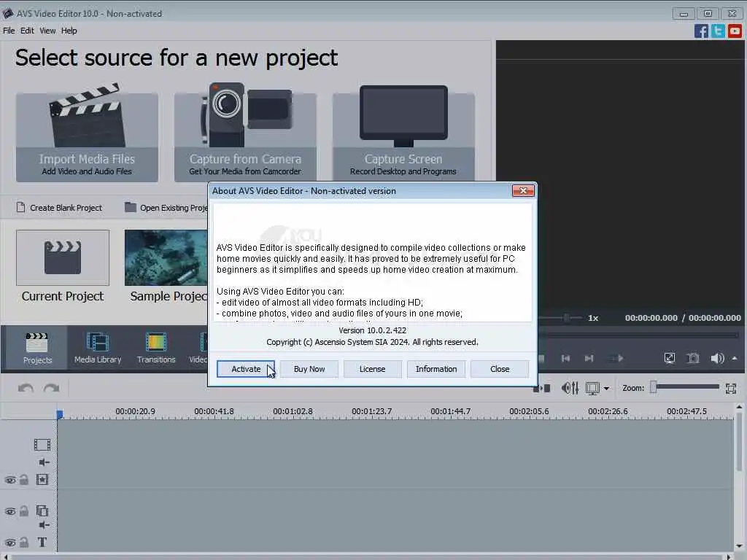This screenshot has height=560, width=747.
Task: Adjust the timeline Zoom slider
Action: (x=685, y=388)
